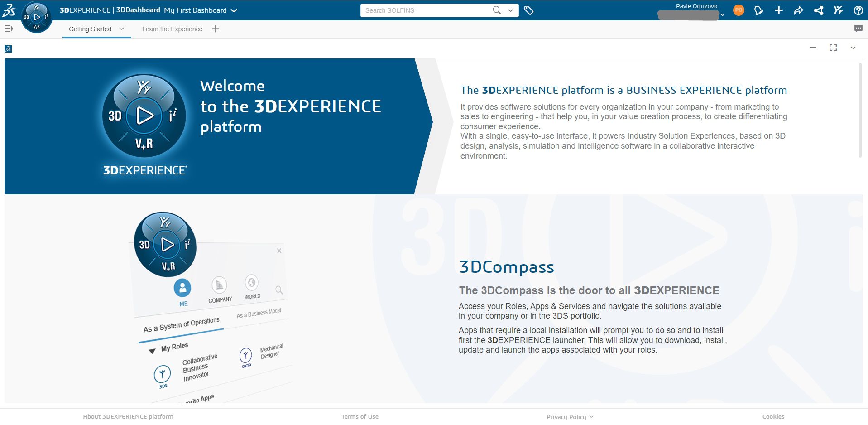Viewport: 868px width, 425px height.
Task: Switch to the Learn the Experience tab
Action: click(x=172, y=29)
